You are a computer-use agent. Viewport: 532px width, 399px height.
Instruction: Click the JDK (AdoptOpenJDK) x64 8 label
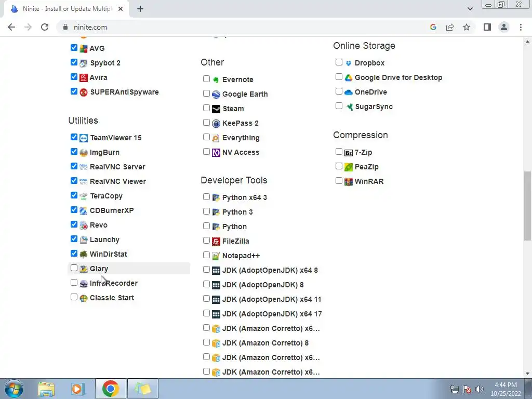[x=270, y=270]
